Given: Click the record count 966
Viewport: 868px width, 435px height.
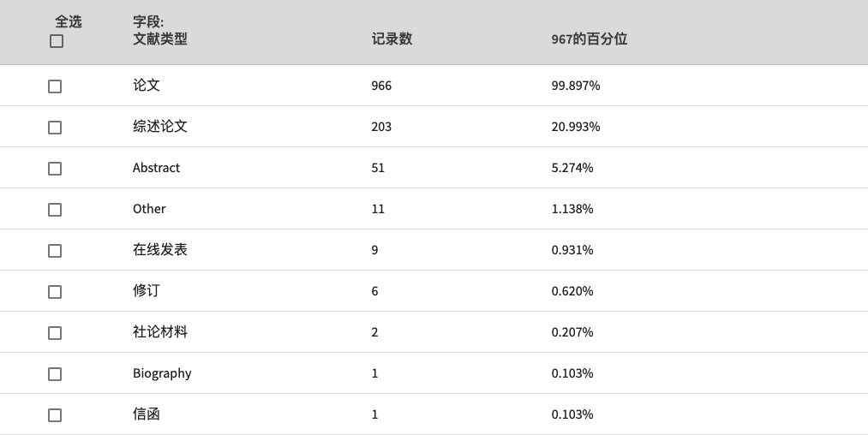Looking at the screenshot, I should [x=381, y=86].
